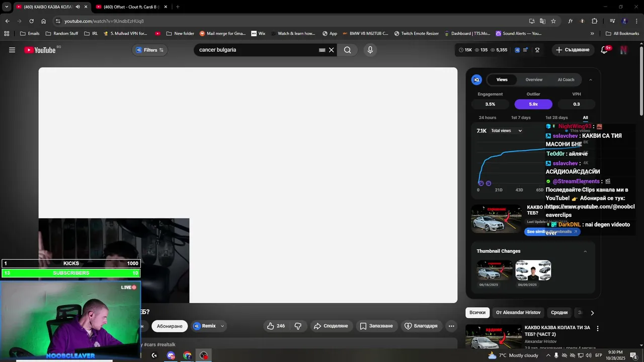Open the translate page icon
644x362 pixels.
point(542,21)
